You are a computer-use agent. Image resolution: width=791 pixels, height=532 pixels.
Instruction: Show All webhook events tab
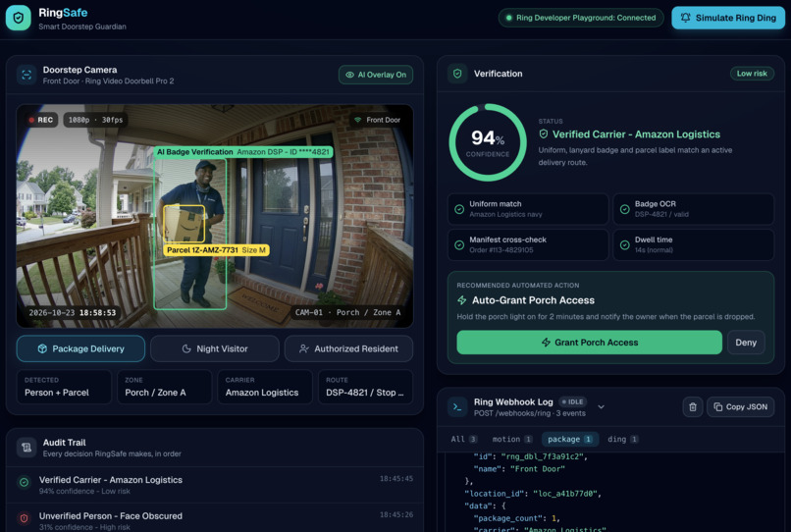click(463, 439)
